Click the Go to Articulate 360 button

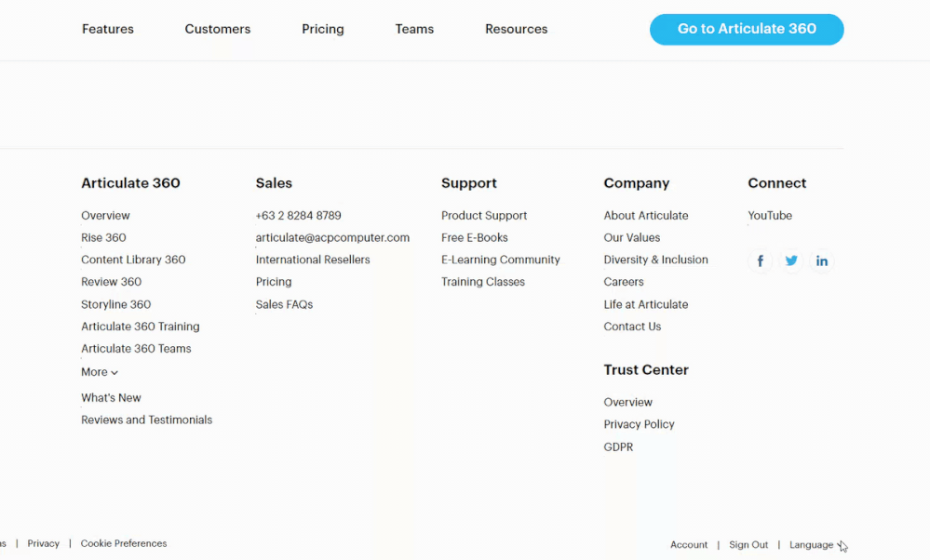[x=747, y=29]
